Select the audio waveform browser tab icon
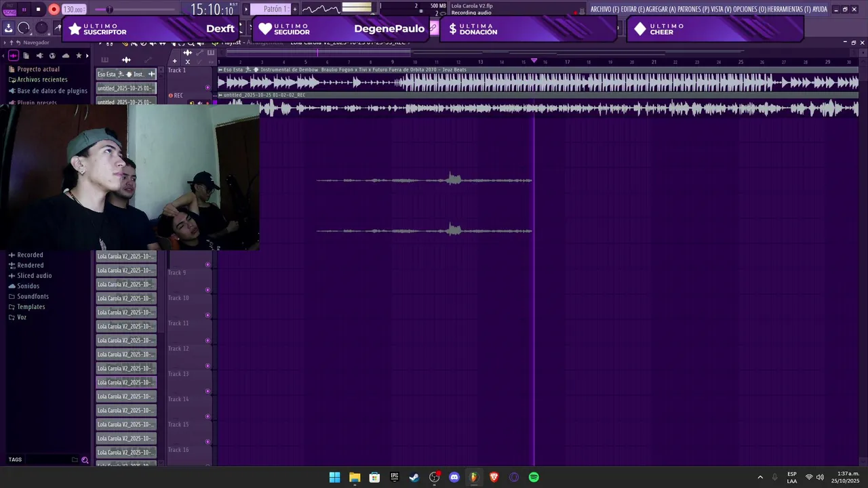This screenshot has height=488, width=868. click(13, 56)
